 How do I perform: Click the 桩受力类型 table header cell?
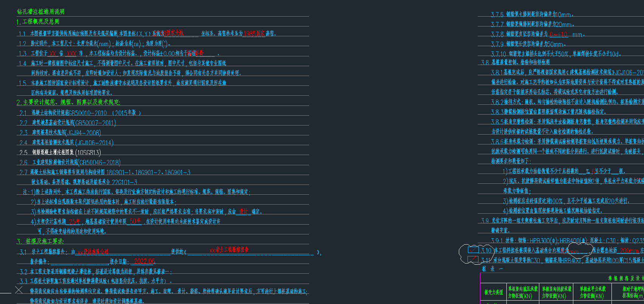click(x=494, y=292)
